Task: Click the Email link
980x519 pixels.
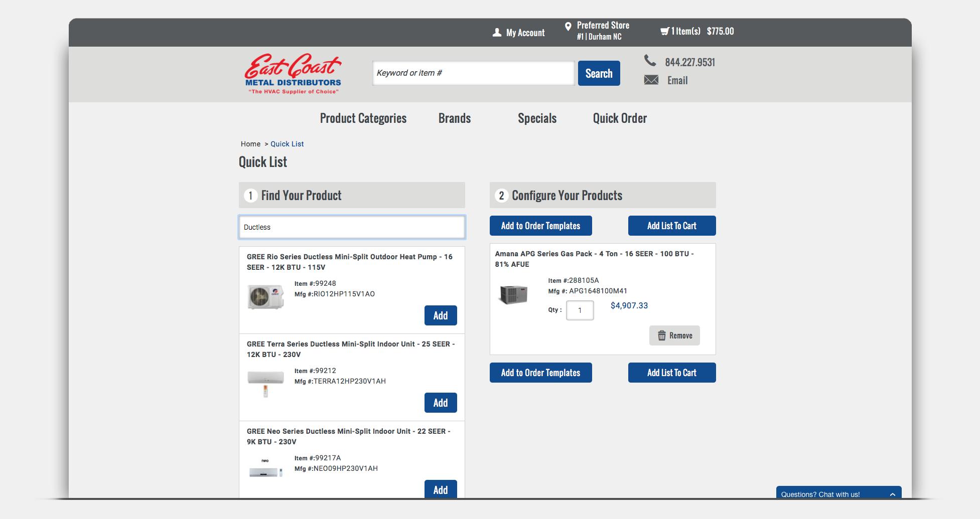Action: (677, 80)
